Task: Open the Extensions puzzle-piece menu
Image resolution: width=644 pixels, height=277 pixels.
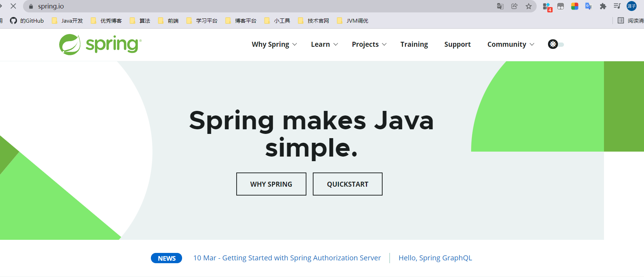Action: coord(603,6)
